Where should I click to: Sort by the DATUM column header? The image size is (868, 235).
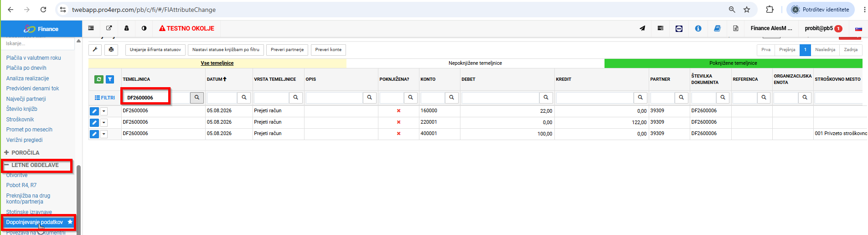click(217, 79)
